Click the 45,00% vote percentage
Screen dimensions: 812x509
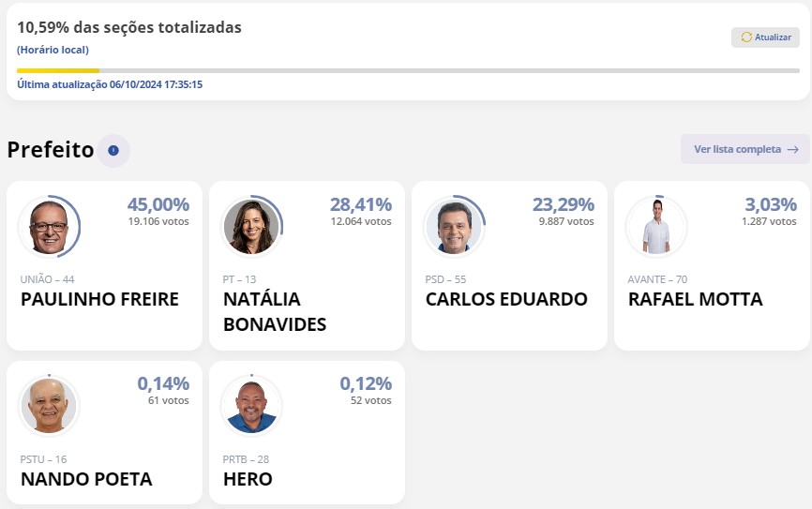(x=158, y=204)
